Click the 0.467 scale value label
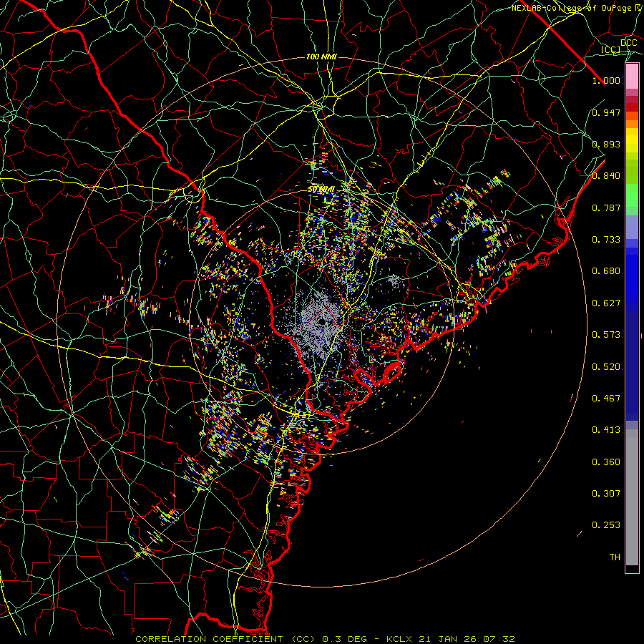 606,399
